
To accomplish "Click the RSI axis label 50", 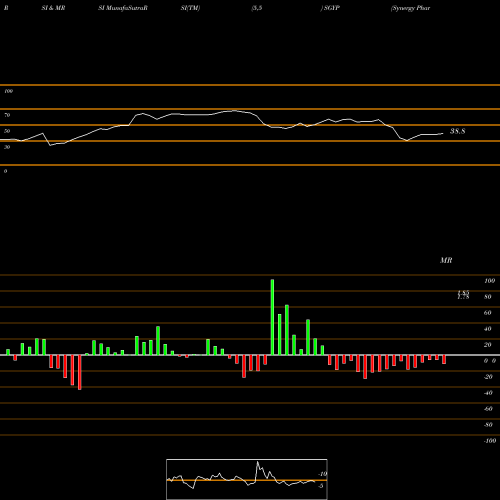I will coord(7,131).
